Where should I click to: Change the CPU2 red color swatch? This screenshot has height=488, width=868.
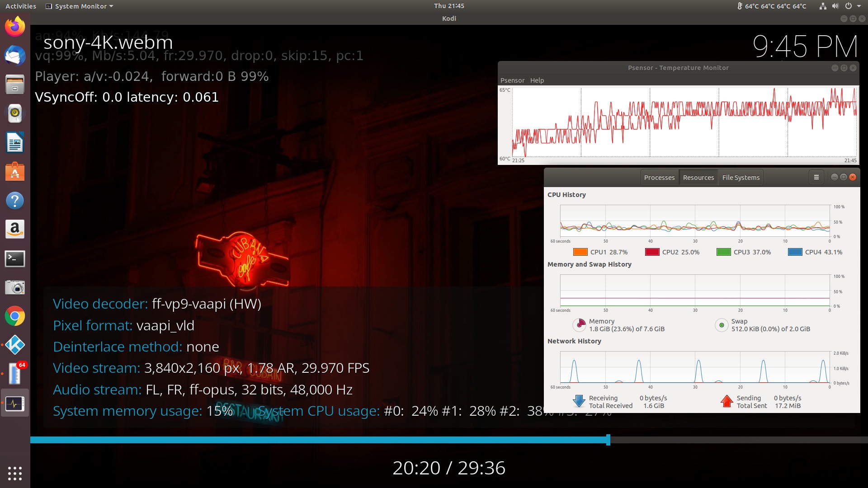pos(652,252)
